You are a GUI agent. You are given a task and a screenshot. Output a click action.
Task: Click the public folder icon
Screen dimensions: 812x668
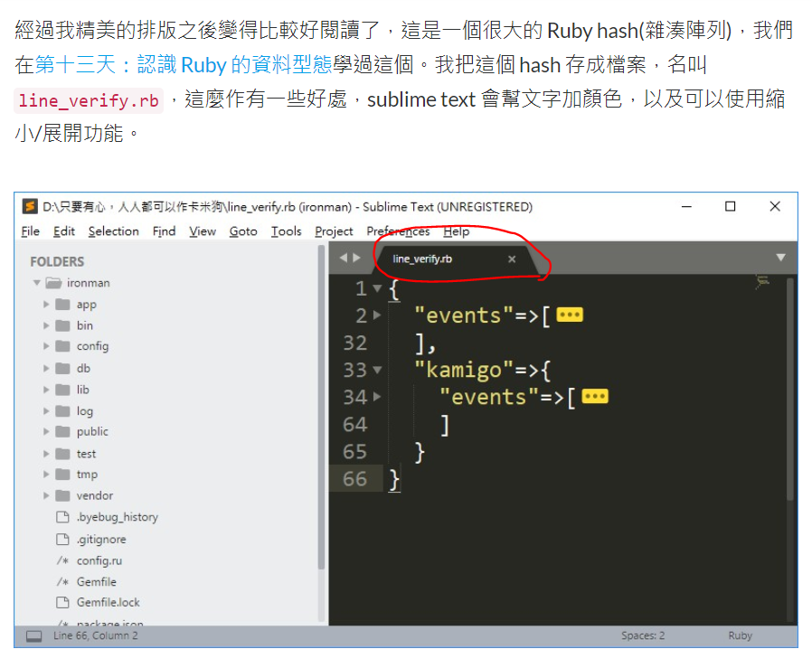click(x=62, y=431)
